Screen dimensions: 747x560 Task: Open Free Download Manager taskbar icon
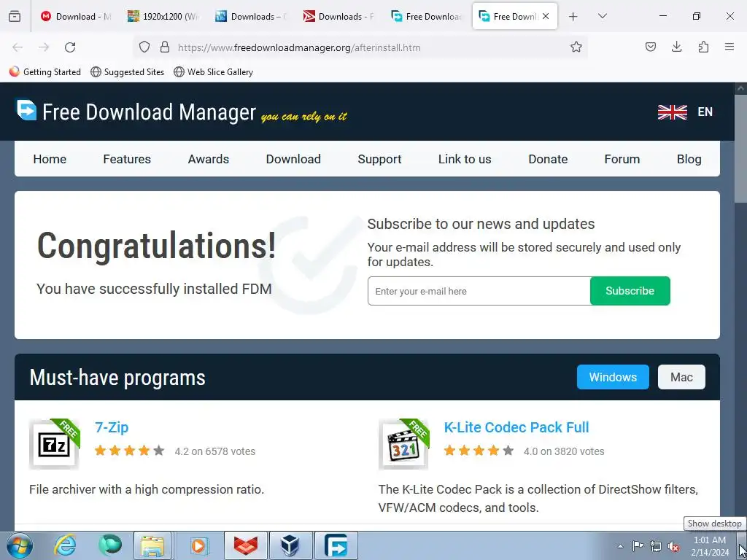[x=336, y=545]
